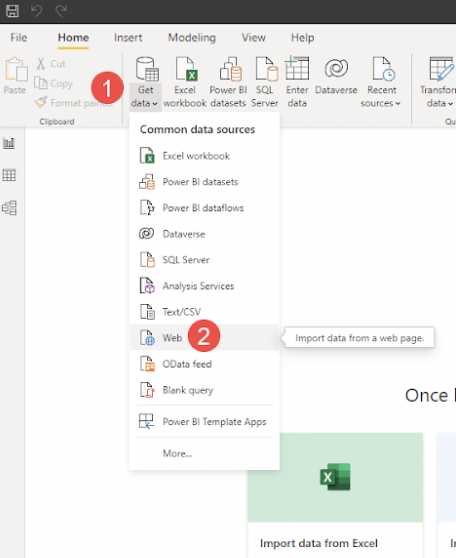
Task: Click the Copy button
Action: (x=54, y=83)
